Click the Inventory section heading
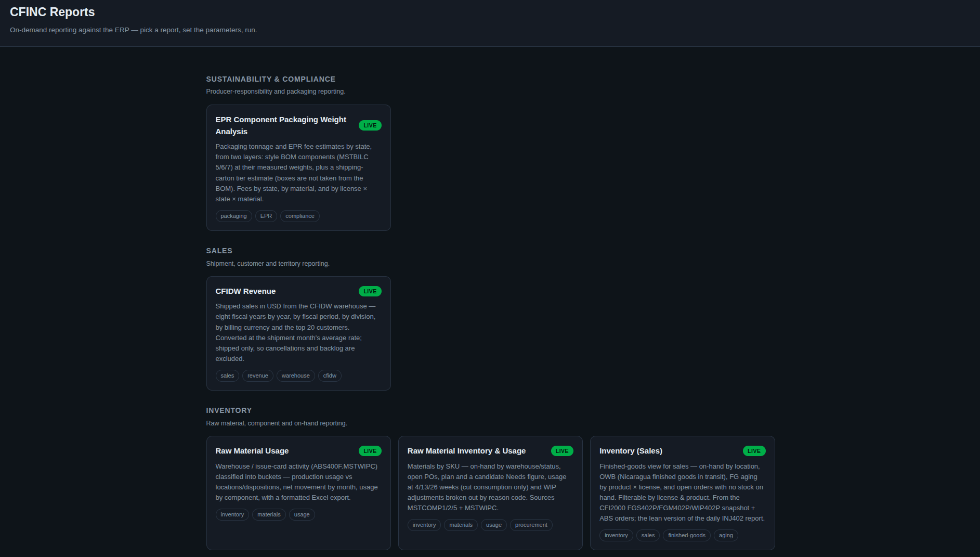 pos(229,410)
